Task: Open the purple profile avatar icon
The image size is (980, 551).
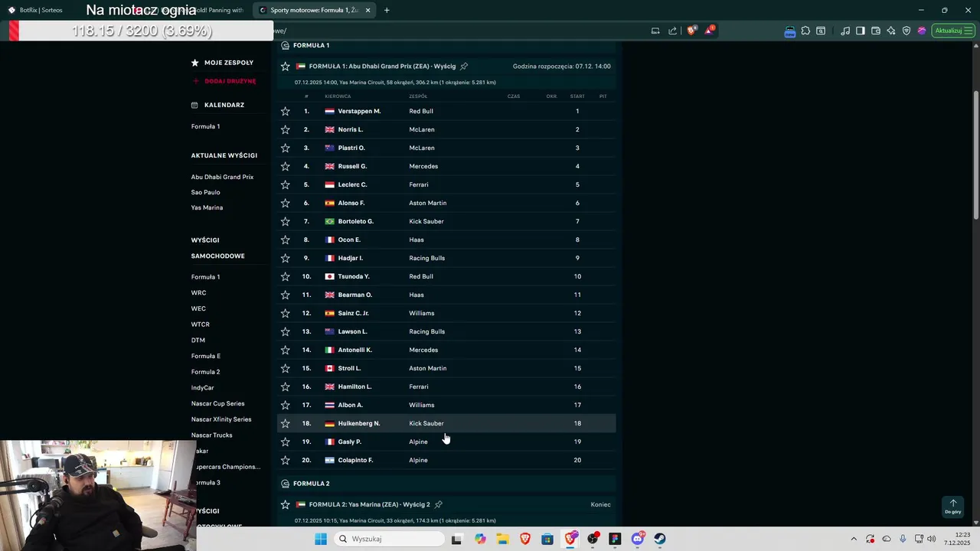Action: tap(922, 31)
